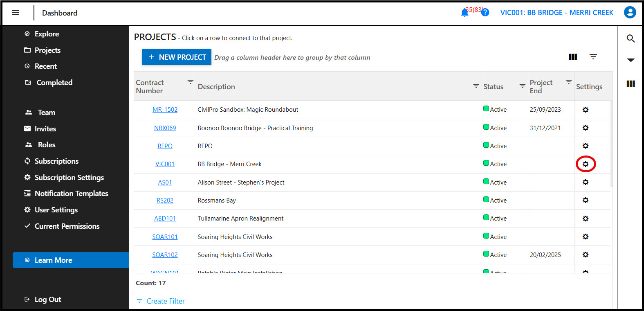644x311 pixels.
Task: Open settings gear for MR-1502 row
Action: pos(586,110)
